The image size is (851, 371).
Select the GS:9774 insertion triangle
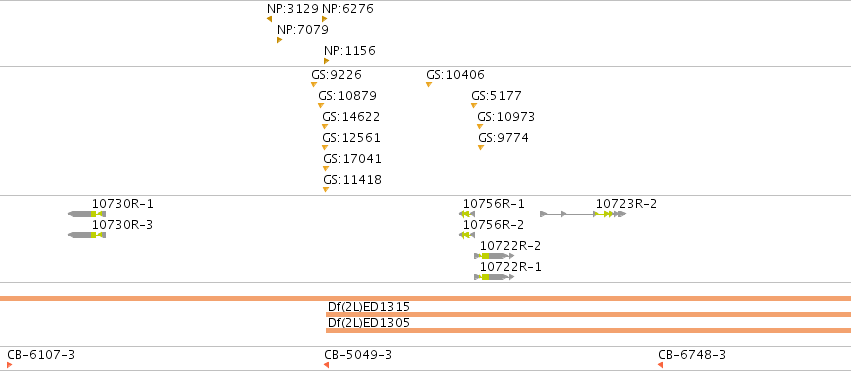click(481, 148)
